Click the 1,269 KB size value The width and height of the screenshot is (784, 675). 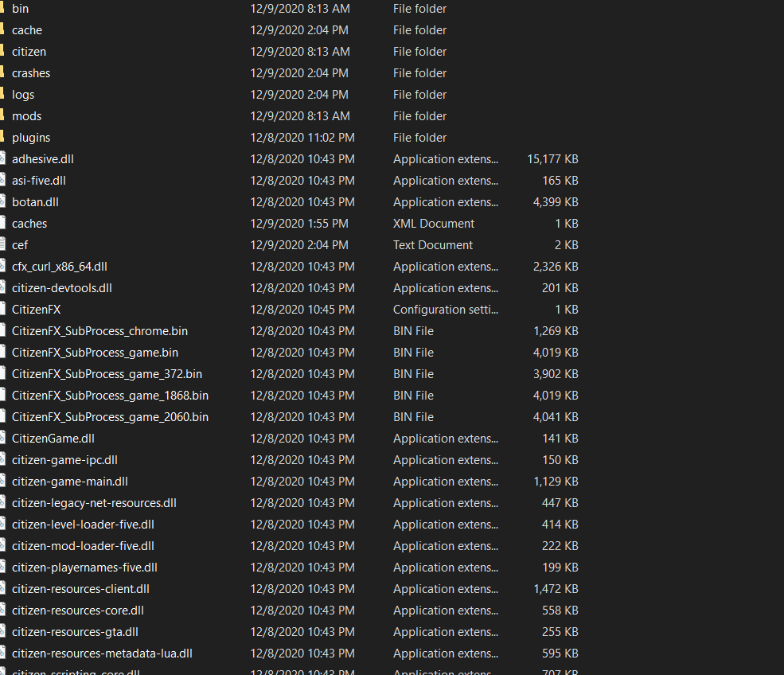pos(556,331)
